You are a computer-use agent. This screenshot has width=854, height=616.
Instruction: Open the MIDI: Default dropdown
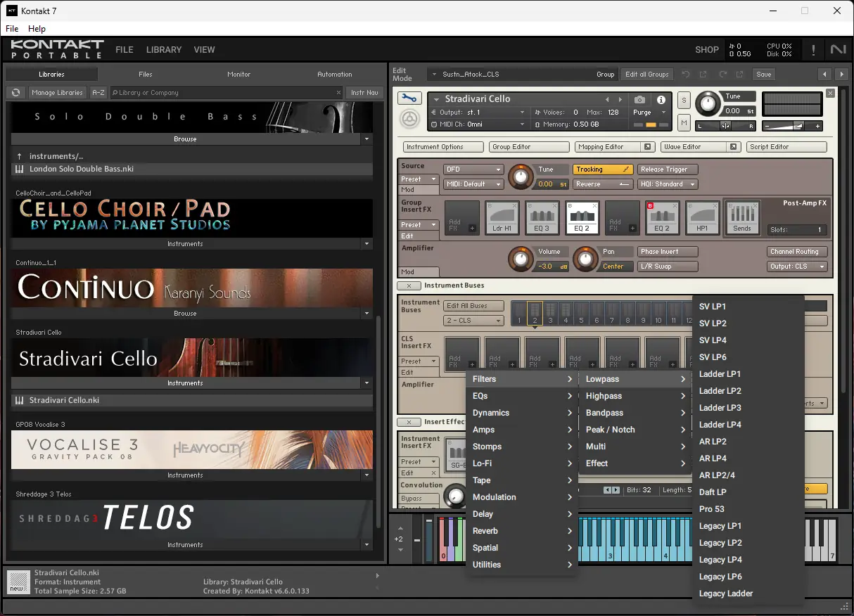coord(473,184)
